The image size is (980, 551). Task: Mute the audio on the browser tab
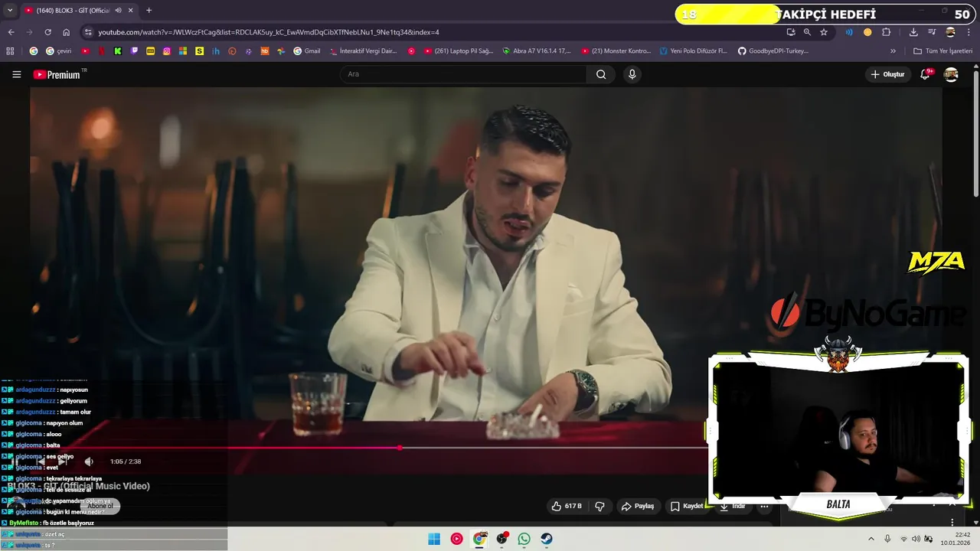(118, 11)
